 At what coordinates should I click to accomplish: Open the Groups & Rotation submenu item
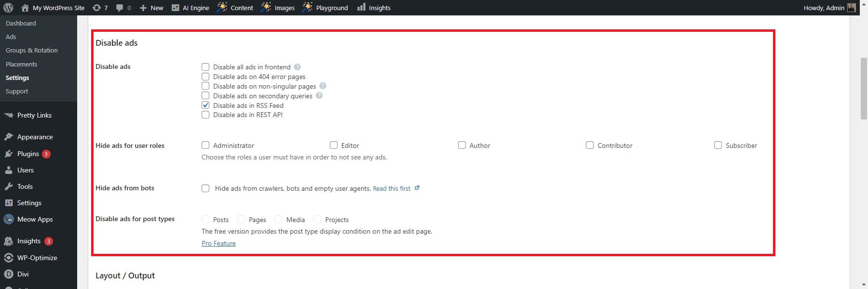click(x=31, y=50)
